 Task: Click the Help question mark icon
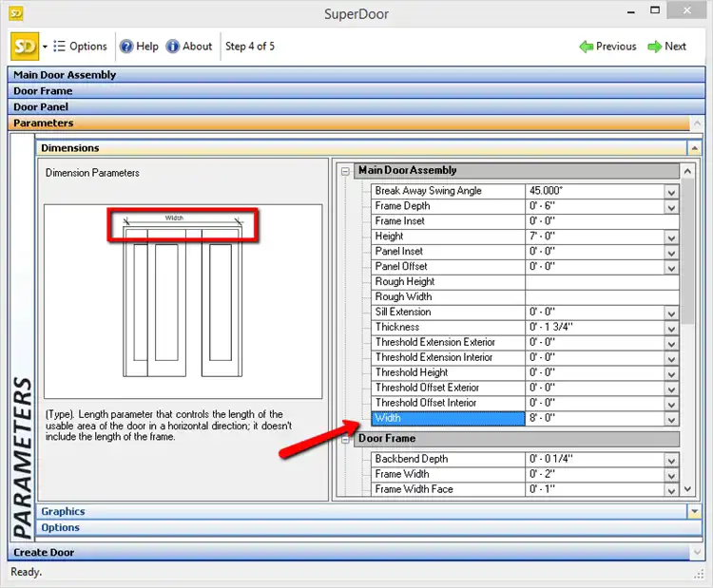(125, 47)
